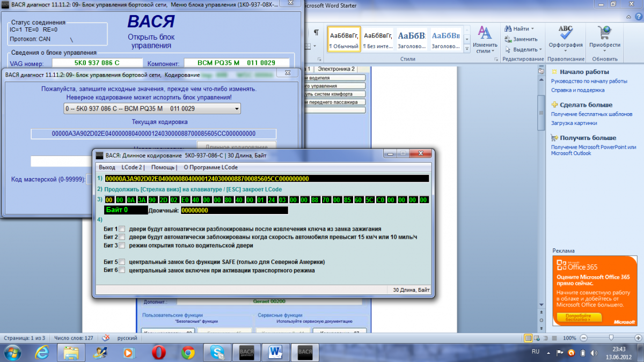
Task: Click 100% zoom level in Word status bar
Action: tap(569, 338)
